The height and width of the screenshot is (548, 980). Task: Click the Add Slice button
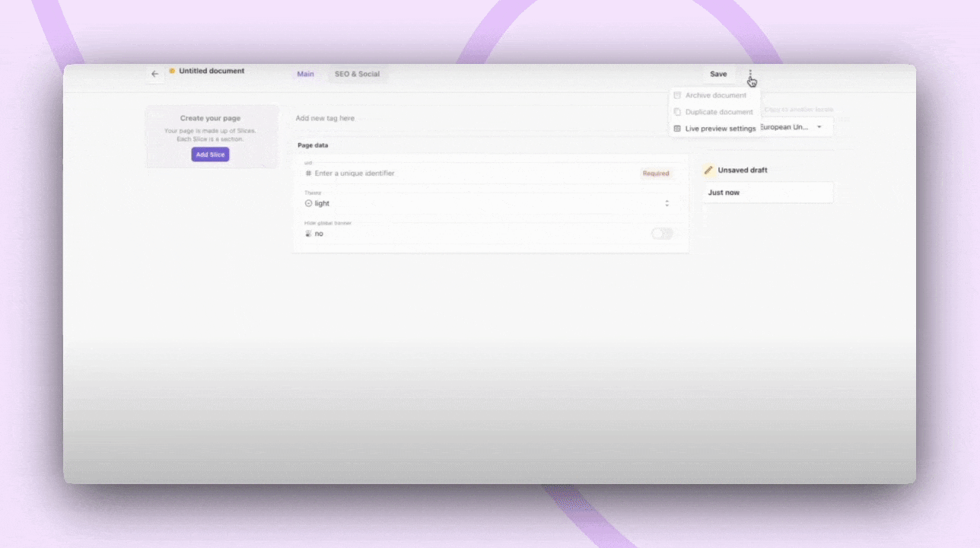click(x=210, y=155)
